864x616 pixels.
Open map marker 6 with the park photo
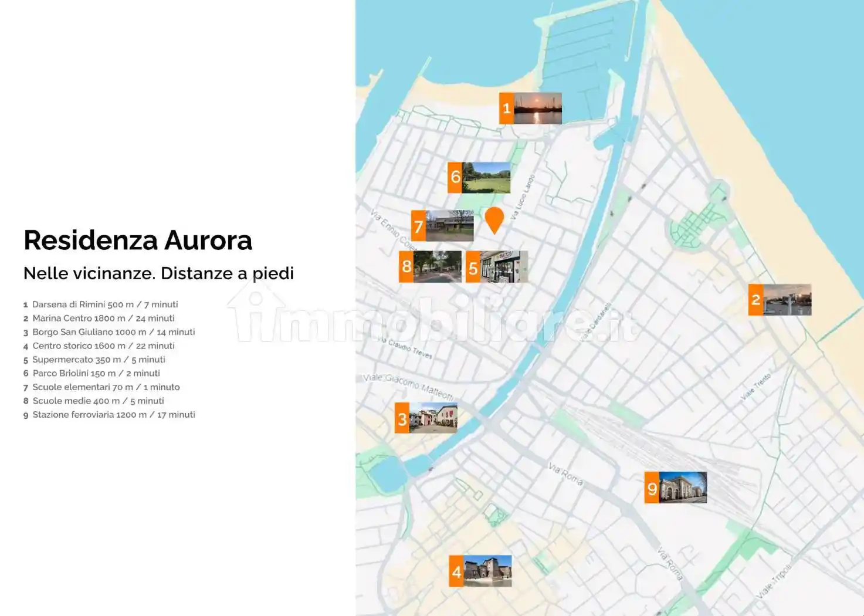click(479, 177)
